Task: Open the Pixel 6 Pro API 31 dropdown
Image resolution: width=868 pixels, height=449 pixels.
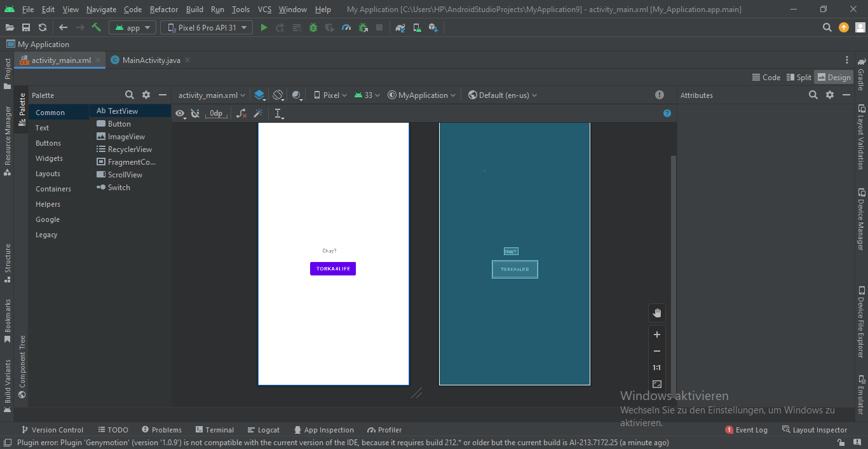Action: pos(207,27)
